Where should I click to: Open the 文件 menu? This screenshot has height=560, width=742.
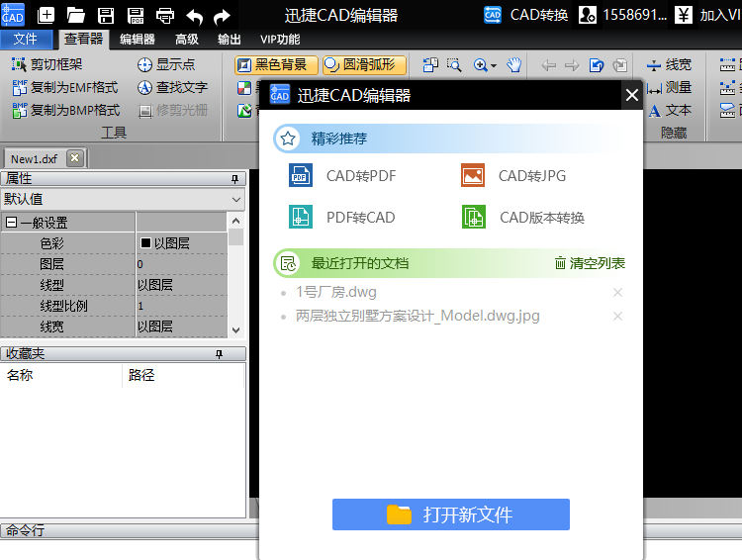[x=26, y=39]
